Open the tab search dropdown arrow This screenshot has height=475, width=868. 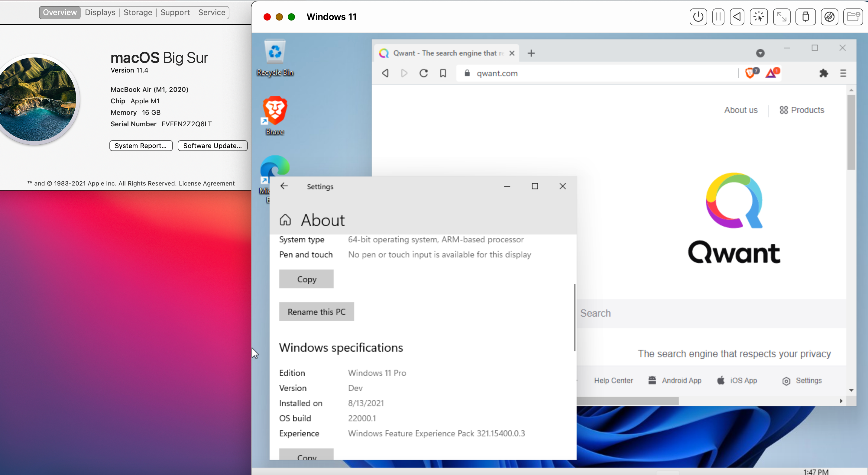point(760,53)
